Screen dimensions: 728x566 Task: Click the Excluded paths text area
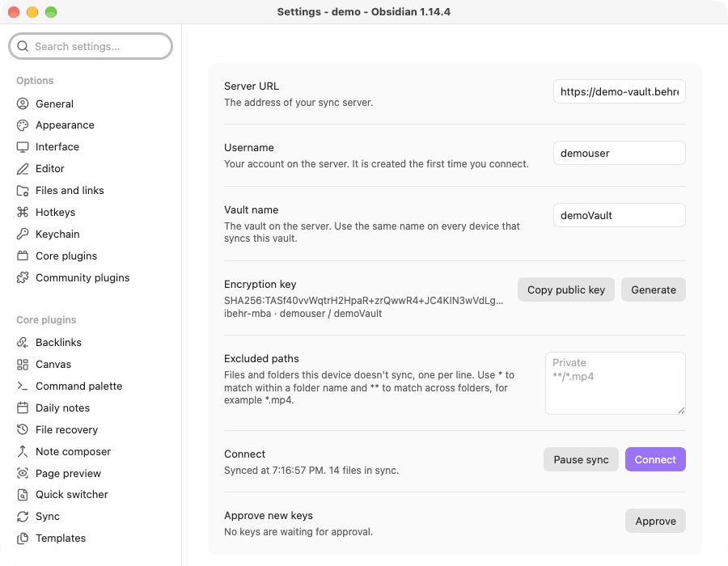coord(616,383)
